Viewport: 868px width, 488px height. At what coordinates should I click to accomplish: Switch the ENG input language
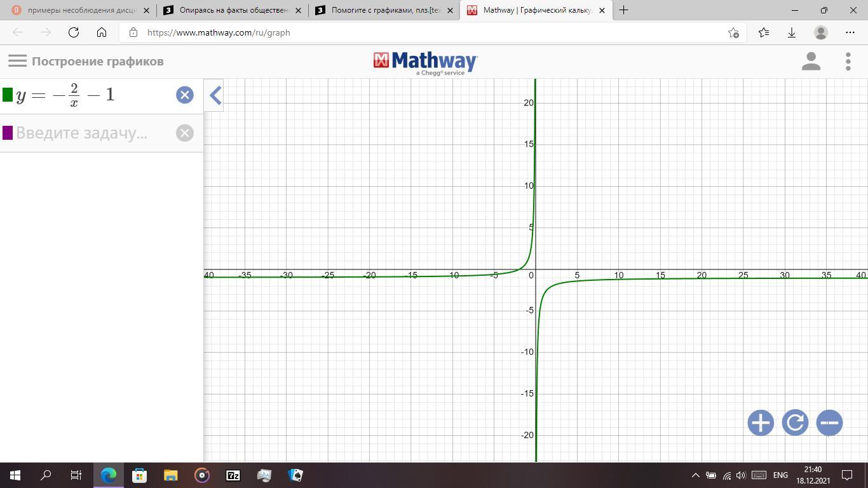(780, 475)
